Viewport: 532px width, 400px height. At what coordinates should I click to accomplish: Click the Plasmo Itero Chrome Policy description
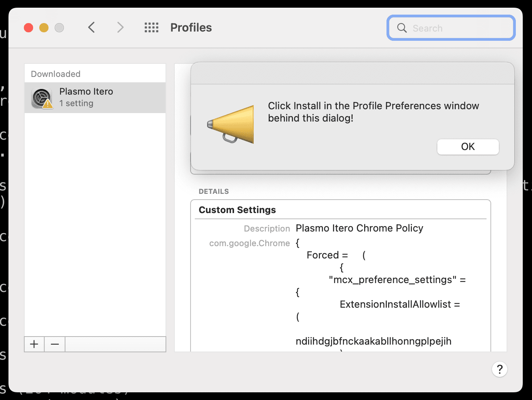tap(359, 228)
